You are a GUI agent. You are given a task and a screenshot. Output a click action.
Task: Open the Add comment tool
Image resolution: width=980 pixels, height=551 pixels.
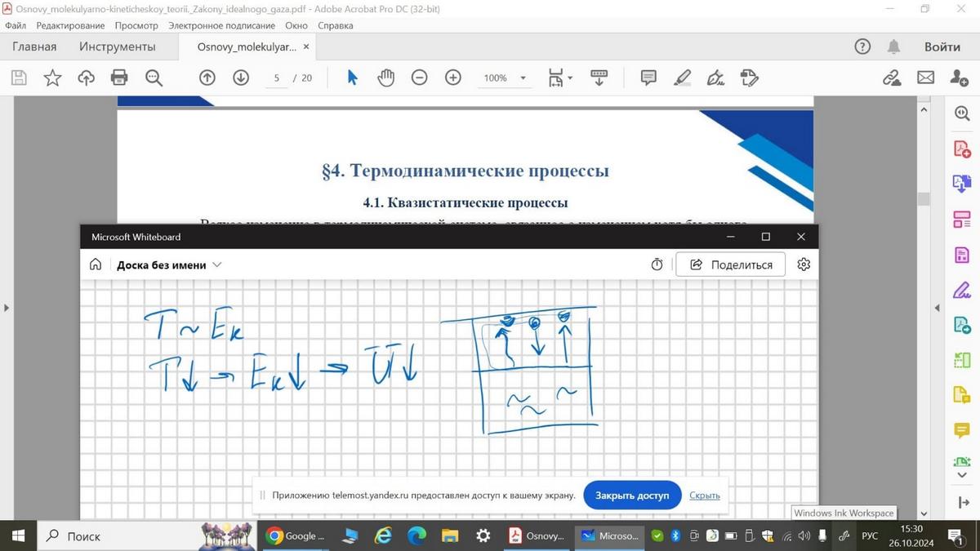click(648, 78)
